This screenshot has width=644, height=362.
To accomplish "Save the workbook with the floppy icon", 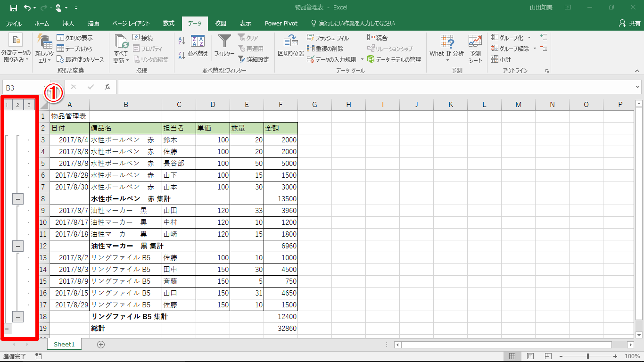I will click(x=13, y=8).
